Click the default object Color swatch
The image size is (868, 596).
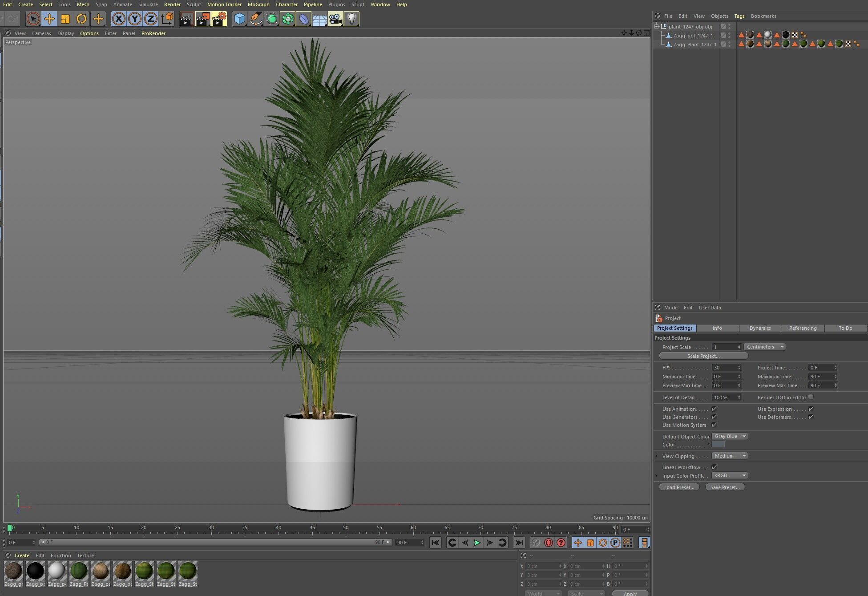point(718,445)
